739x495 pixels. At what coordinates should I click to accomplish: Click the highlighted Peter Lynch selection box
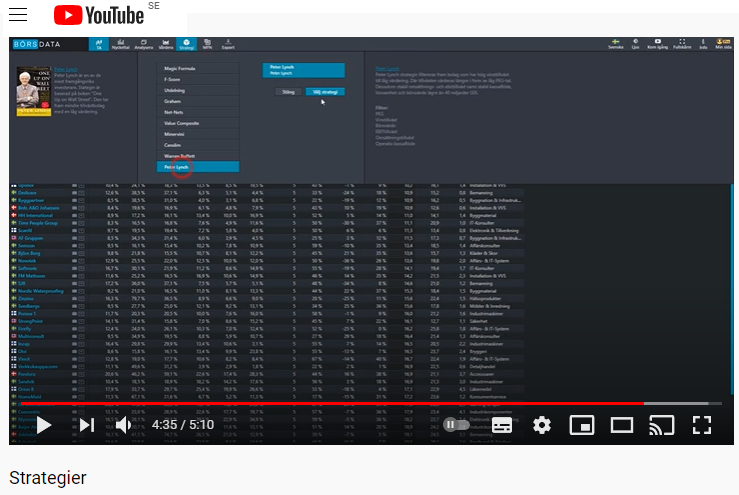click(x=304, y=70)
